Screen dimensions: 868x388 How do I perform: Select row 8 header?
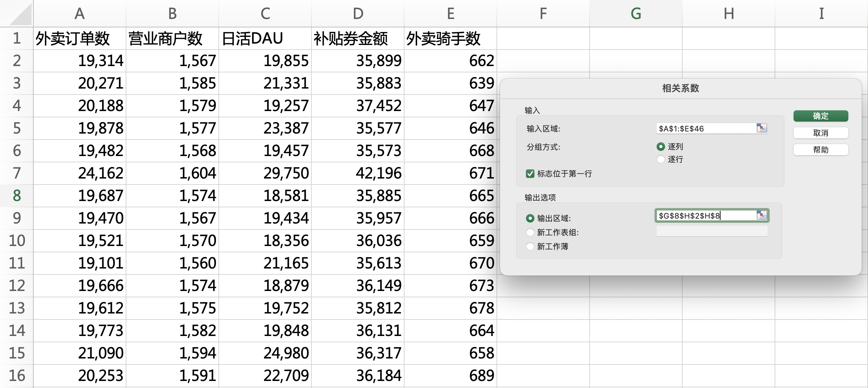click(x=17, y=196)
